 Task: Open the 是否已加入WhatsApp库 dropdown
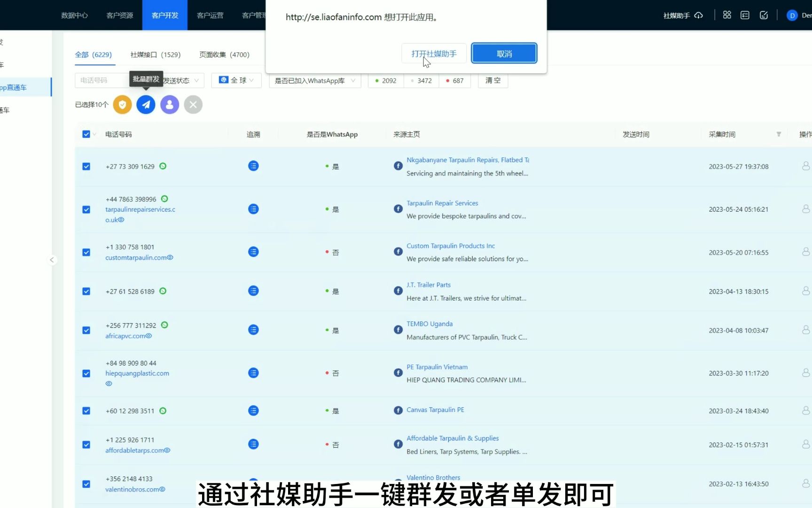[315, 80]
